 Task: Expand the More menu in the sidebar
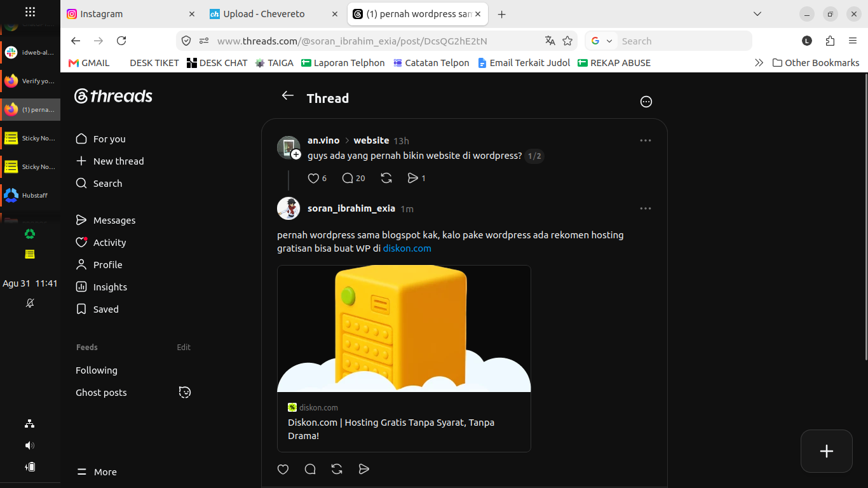[97, 472]
